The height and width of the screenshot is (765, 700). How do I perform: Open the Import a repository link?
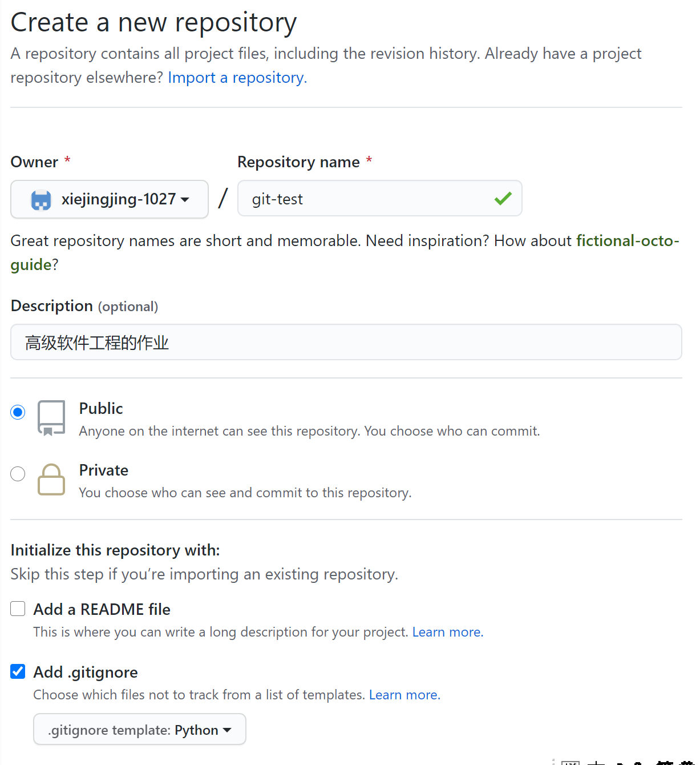(x=237, y=78)
